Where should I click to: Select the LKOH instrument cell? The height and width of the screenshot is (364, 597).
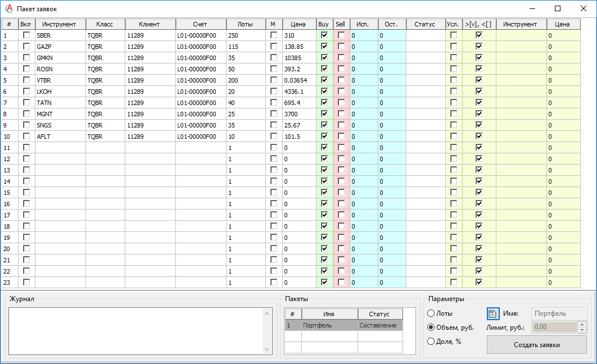(x=60, y=92)
